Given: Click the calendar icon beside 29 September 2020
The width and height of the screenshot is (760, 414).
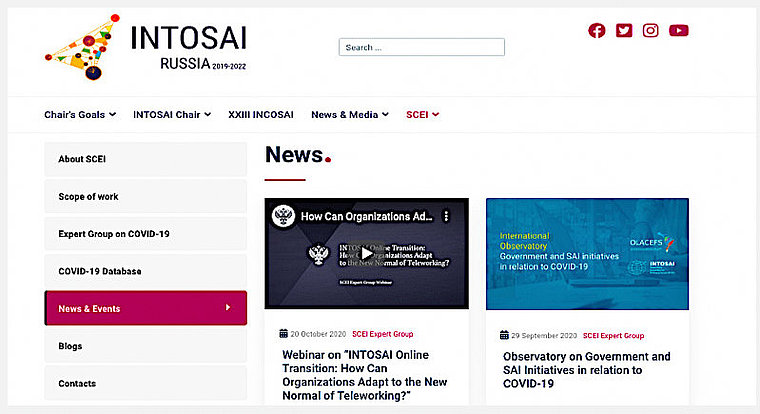Looking at the screenshot, I should point(504,335).
